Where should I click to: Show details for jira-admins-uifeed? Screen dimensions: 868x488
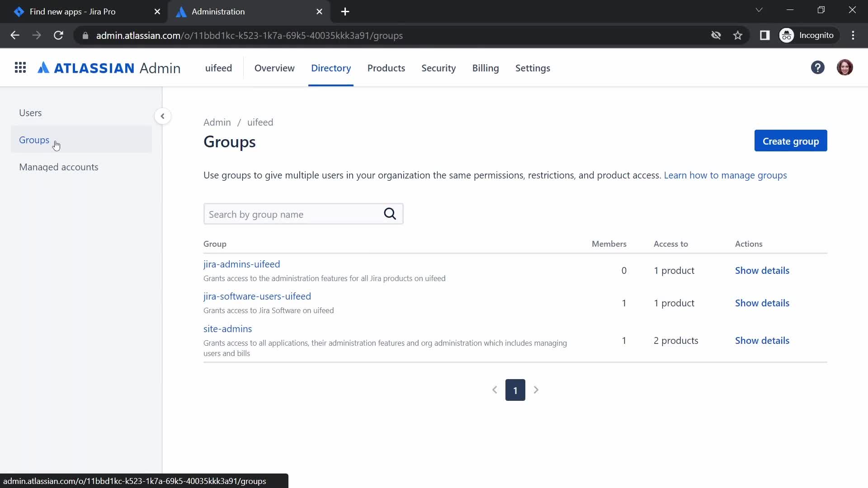762,271
